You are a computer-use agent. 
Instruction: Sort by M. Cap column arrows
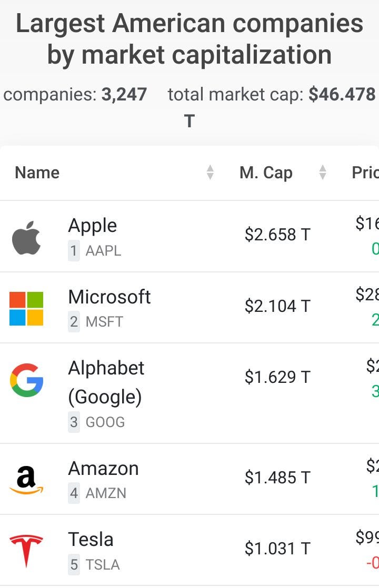click(x=322, y=173)
